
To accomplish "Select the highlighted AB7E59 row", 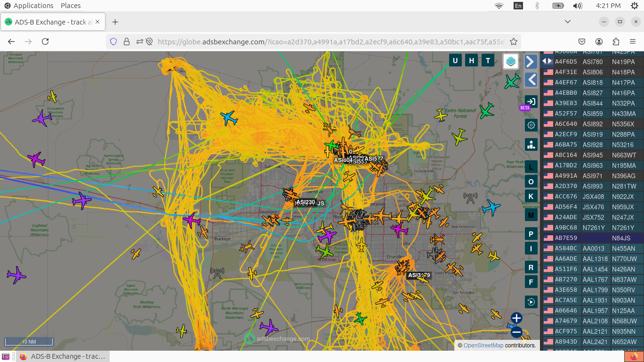I will [x=593, y=238].
